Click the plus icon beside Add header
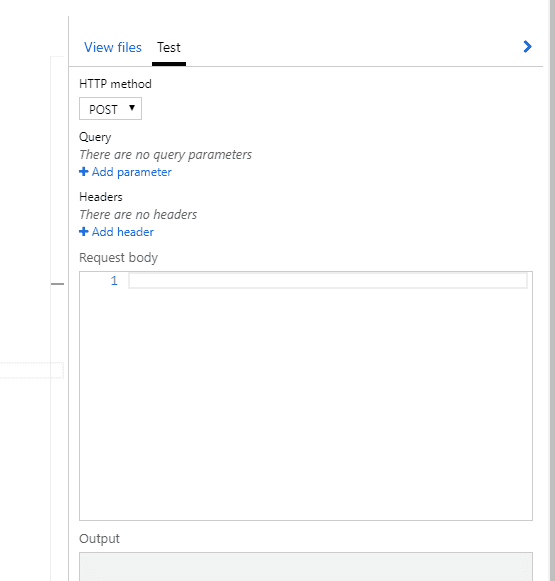Screen dimensions: 555x581 pos(84,232)
